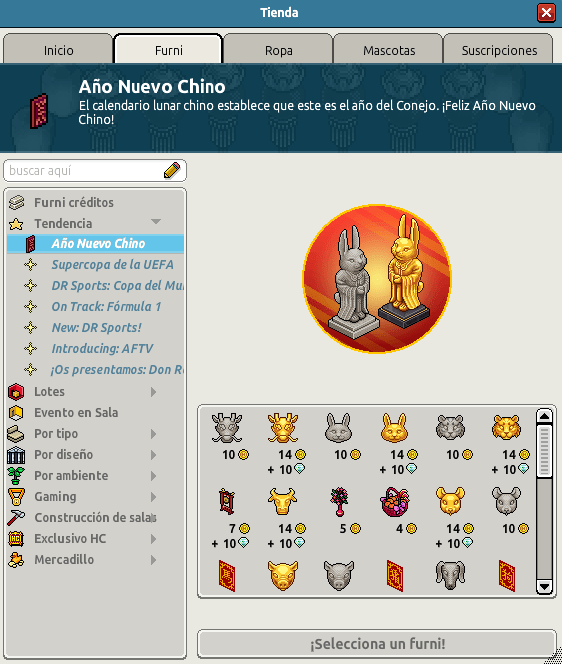This screenshot has height=664, width=562.
Task: Click the pencil icon in search box
Action: click(172, 170)
